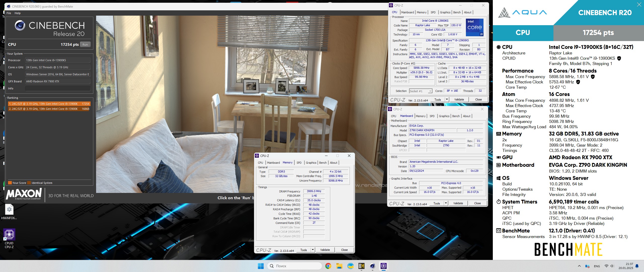The image size is (644, 272).
Task: Select SPD tab in Memory CPU-Z window
Action: tap(299, 163)
